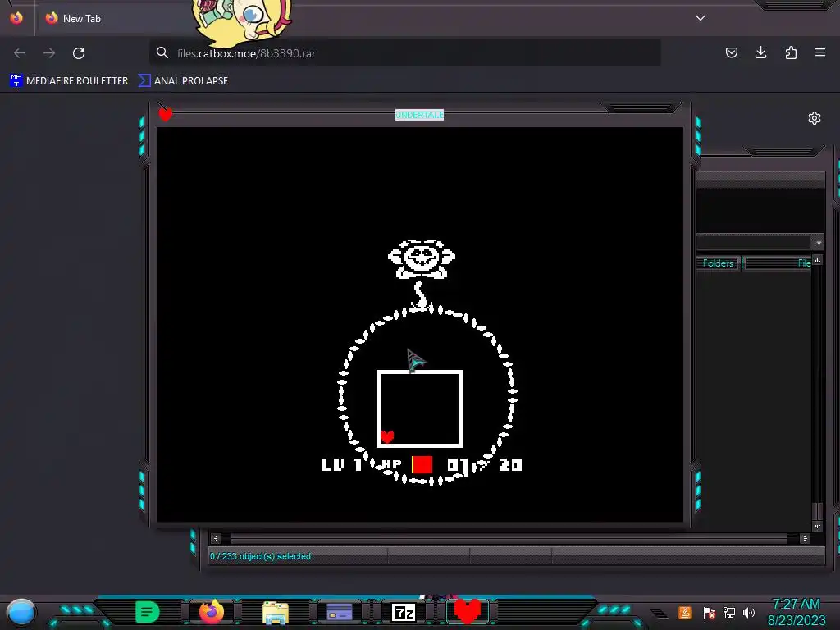
Task: Open the MEDIAFIRE ROULETTER bookmark
Action: (x=69, y=81)
